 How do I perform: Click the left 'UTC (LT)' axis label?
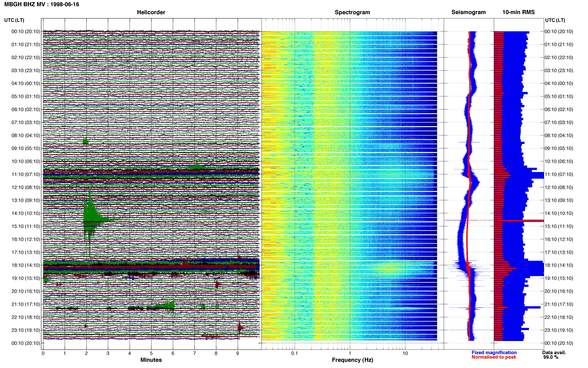click(x=14, y=20)
